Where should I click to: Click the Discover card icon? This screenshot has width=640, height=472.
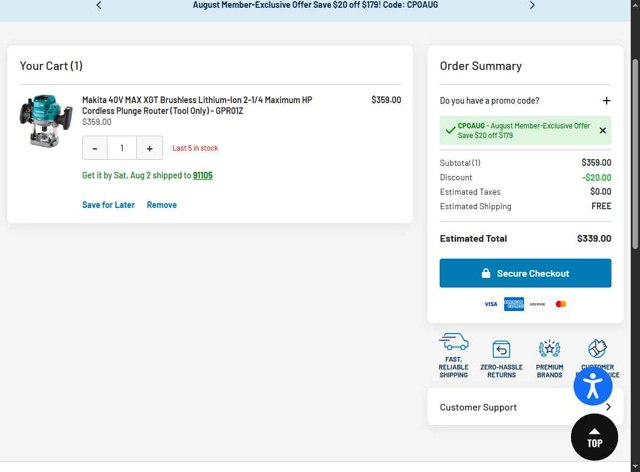(537, 304)
